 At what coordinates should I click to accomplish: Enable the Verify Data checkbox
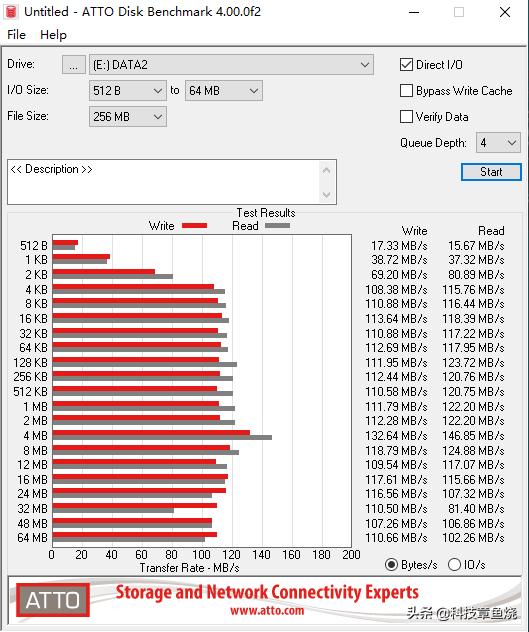406,117
